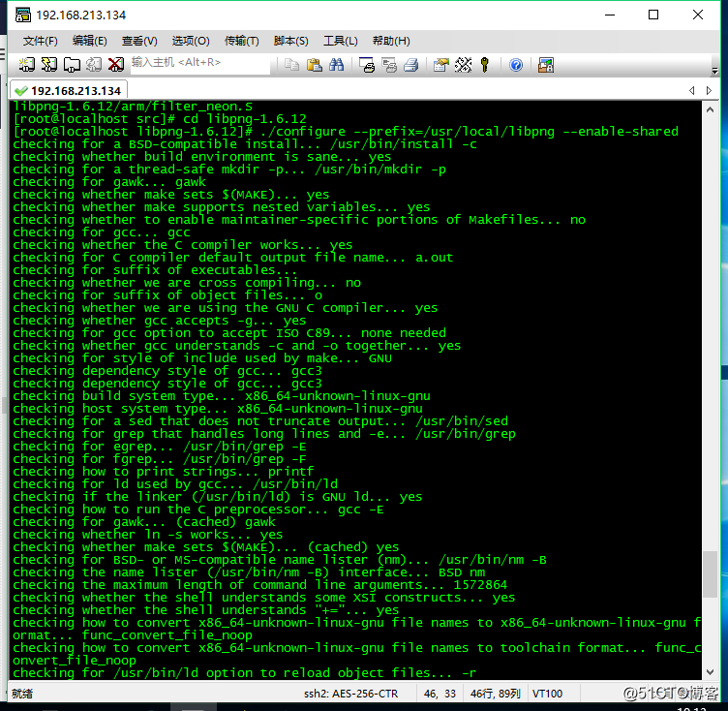The image size is (728, 711).
Task: Maximize the SecureCRT window
Action: click(x=653, y=15)
